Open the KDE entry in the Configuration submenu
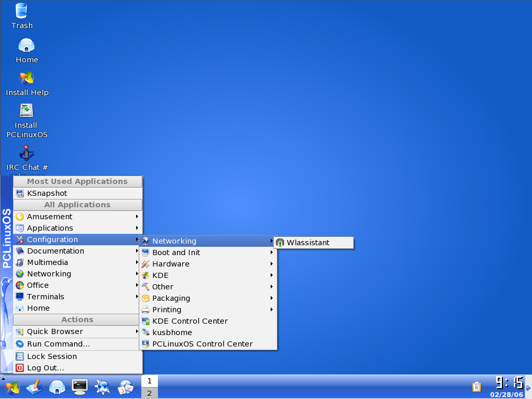 (208, 275)
